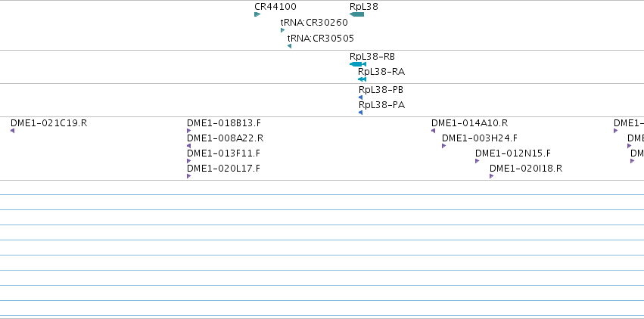644x319 pixels.
Task: Select the DME1-013F11.F arrow marker
Action: click(189, 161)
